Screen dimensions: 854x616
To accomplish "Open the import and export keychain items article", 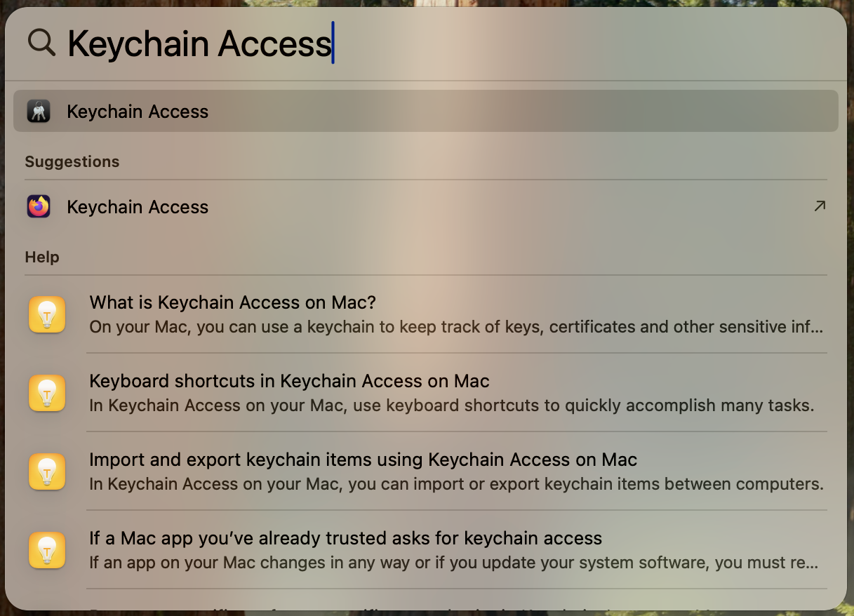I will click(x=363, y=460).
